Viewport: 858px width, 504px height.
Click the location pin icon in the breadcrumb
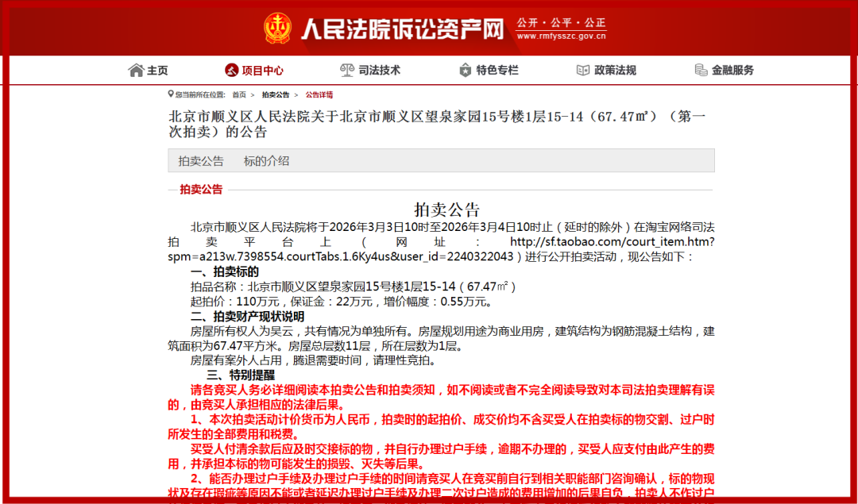(x=170, y=94)
